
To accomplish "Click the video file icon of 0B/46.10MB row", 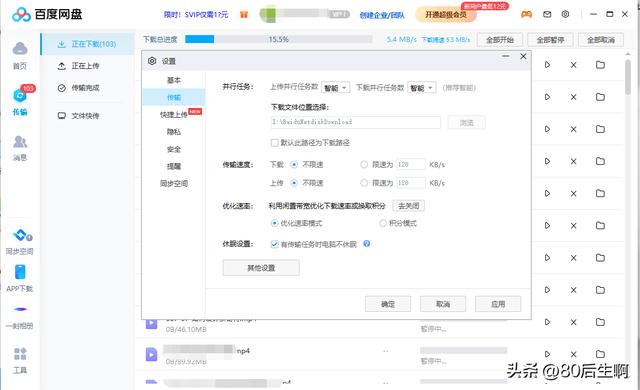I will [151, 324].
